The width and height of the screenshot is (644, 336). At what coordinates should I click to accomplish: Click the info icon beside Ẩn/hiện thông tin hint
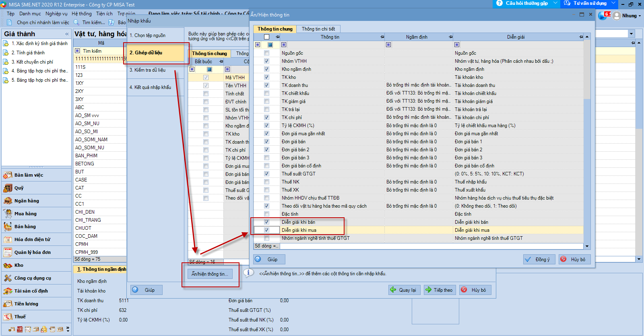click(x=249, y=273)
